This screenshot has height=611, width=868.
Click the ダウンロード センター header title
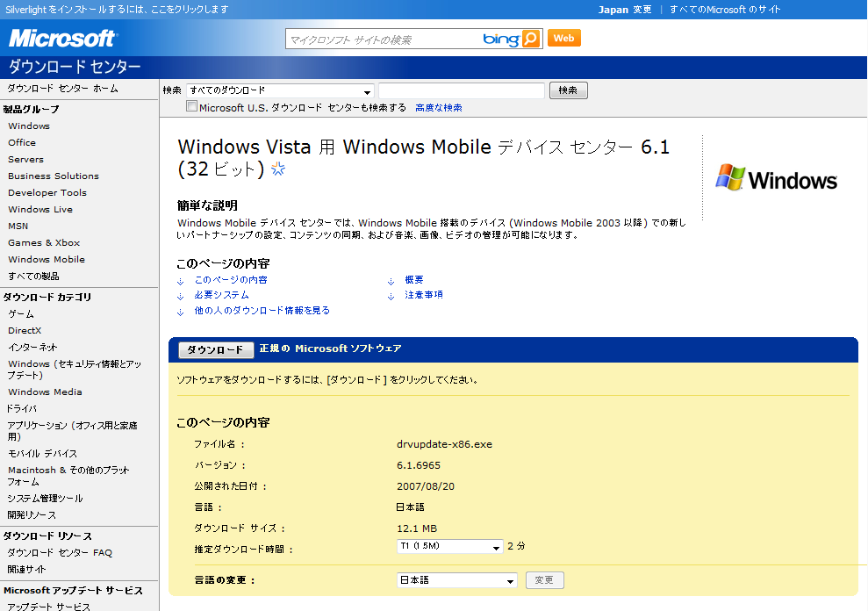75,67
